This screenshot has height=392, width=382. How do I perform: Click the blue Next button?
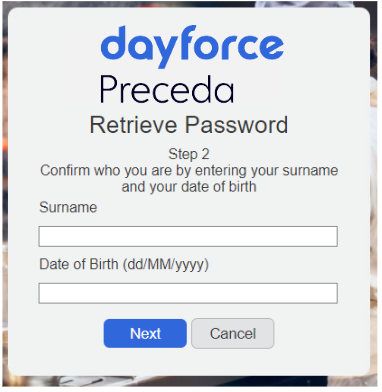[145, 333]
